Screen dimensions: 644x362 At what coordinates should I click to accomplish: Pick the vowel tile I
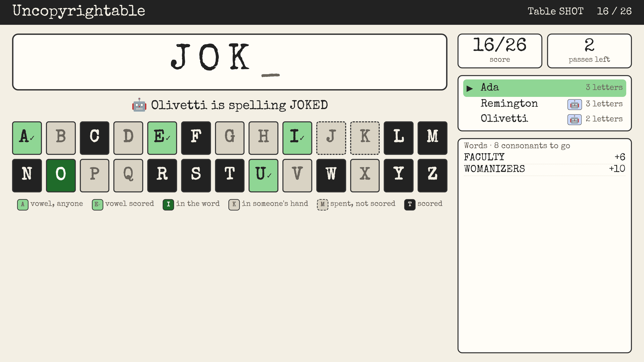(297, 138)
